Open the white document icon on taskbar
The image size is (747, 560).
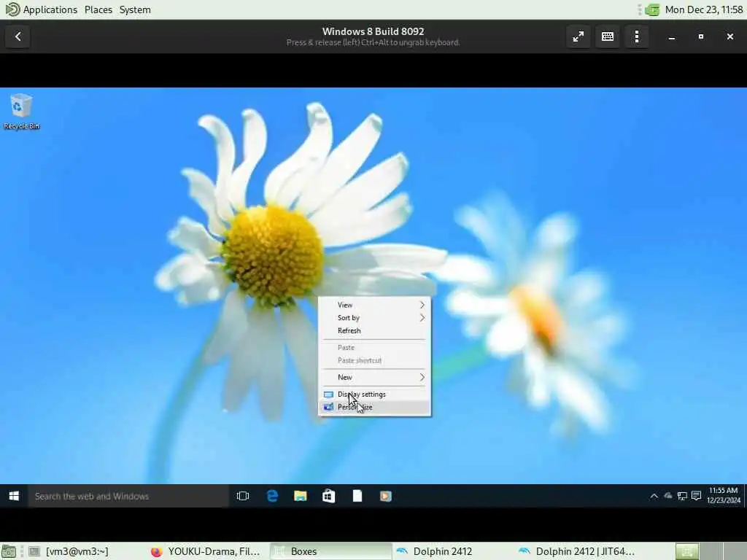(357, 496)
